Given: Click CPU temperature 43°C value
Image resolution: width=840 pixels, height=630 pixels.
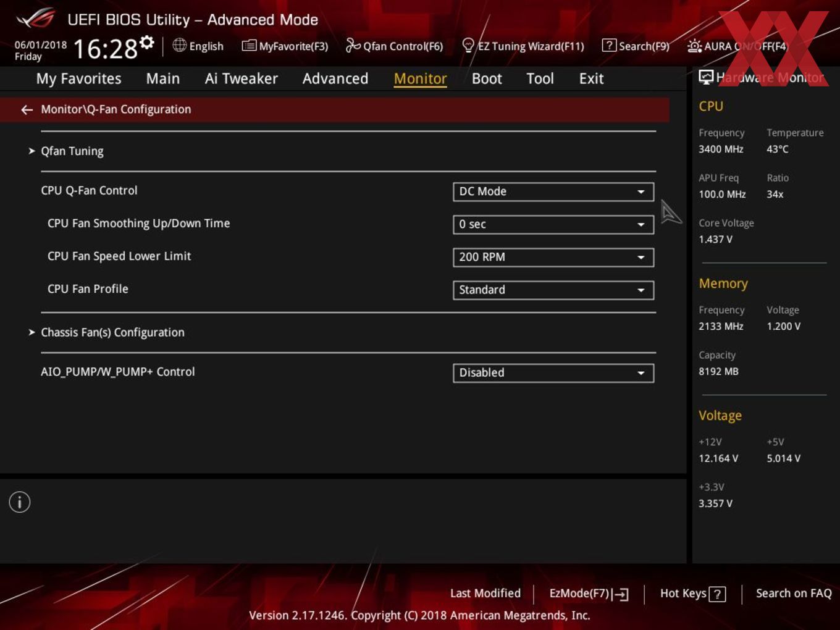Looking at the screenshot, I should point(778,149).
